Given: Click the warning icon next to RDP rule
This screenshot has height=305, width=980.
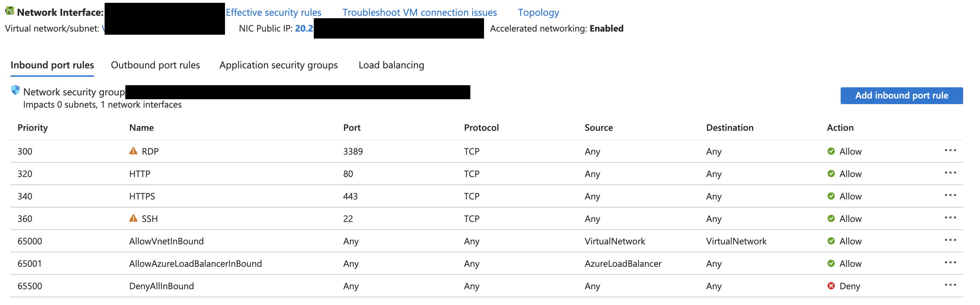Looking at the screenshot, I should tap(133, 150).
